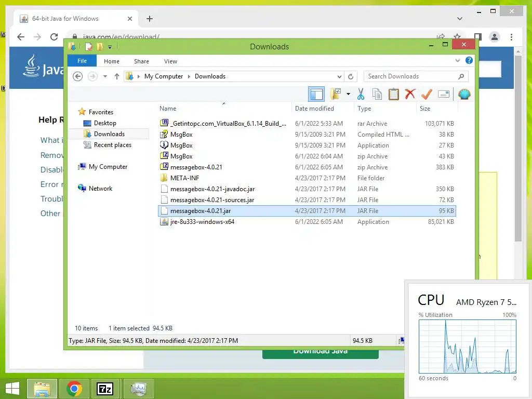Image resolution: width=532 pixels, height=399 pixels.
Task: Open the dropdown arrow beside new folder icon
Action: tap(348, 94)
